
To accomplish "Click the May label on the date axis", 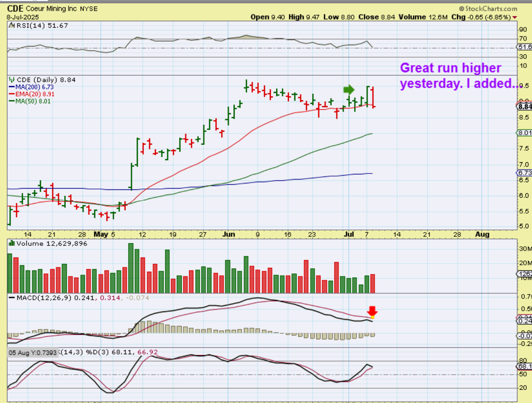I will coord(102,235).
